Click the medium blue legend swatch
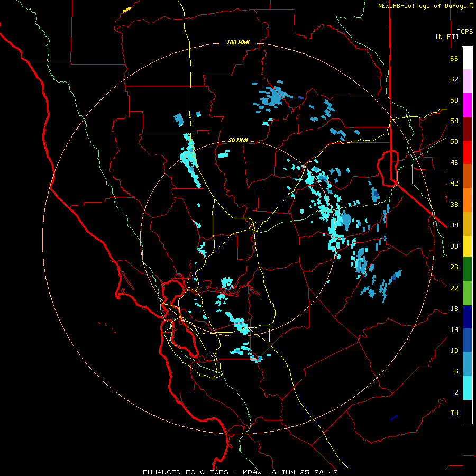Image resolution: width=476 pixels, height=476 pixels. (467, 340)
